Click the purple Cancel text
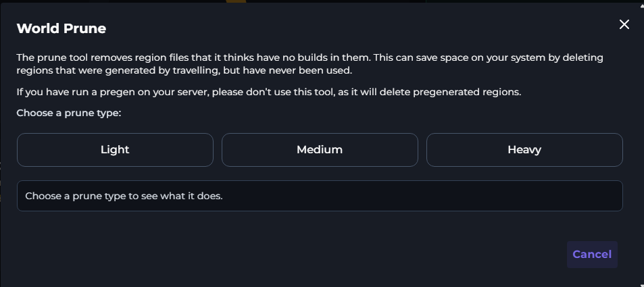The height and width of the screenshot is (287, 644). (x=592, y=255)
